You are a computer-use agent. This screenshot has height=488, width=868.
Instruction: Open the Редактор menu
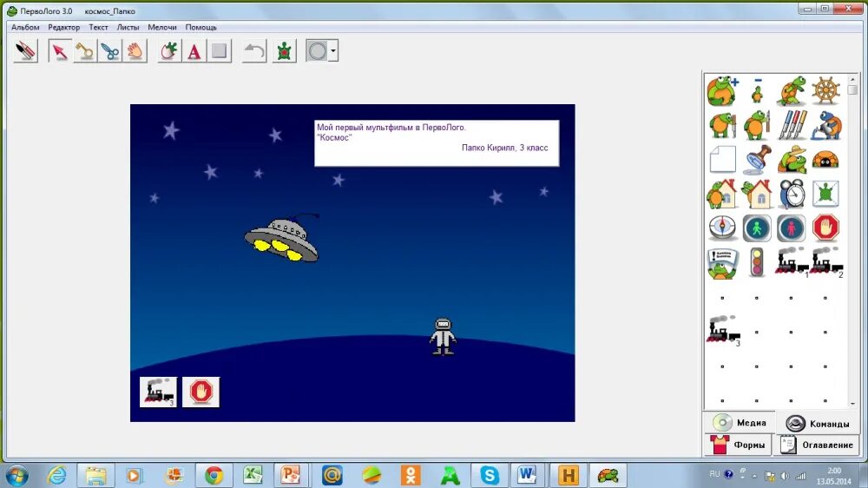click(x=63, y=27)
